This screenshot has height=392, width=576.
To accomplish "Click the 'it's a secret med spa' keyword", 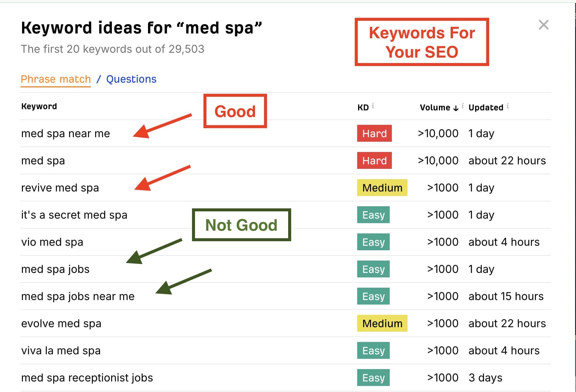I will pos(74,215).
